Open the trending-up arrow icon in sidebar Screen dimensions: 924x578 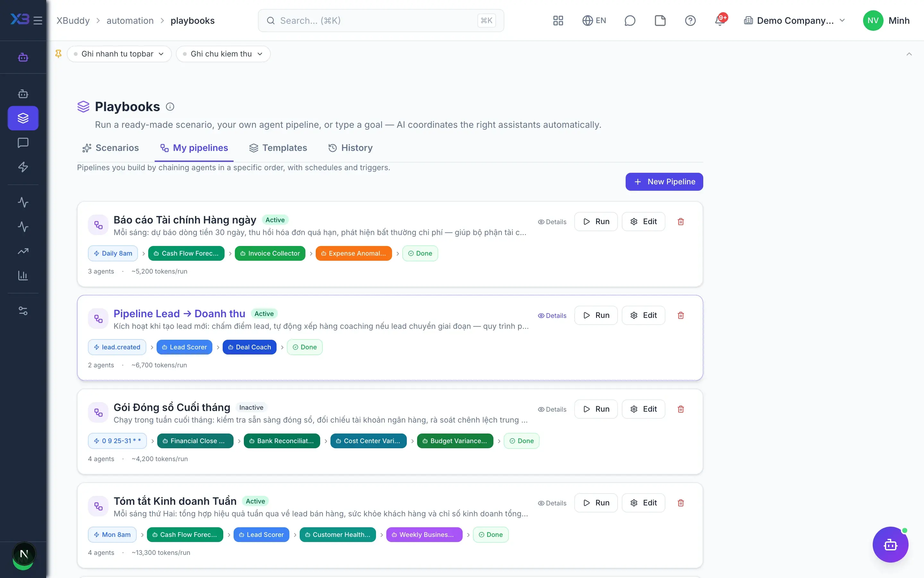click(23, 251)
